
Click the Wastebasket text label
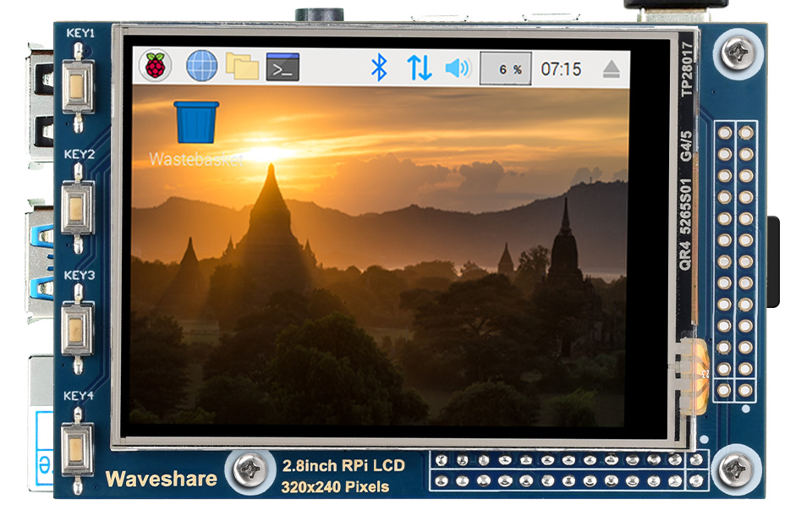(195, 159)
